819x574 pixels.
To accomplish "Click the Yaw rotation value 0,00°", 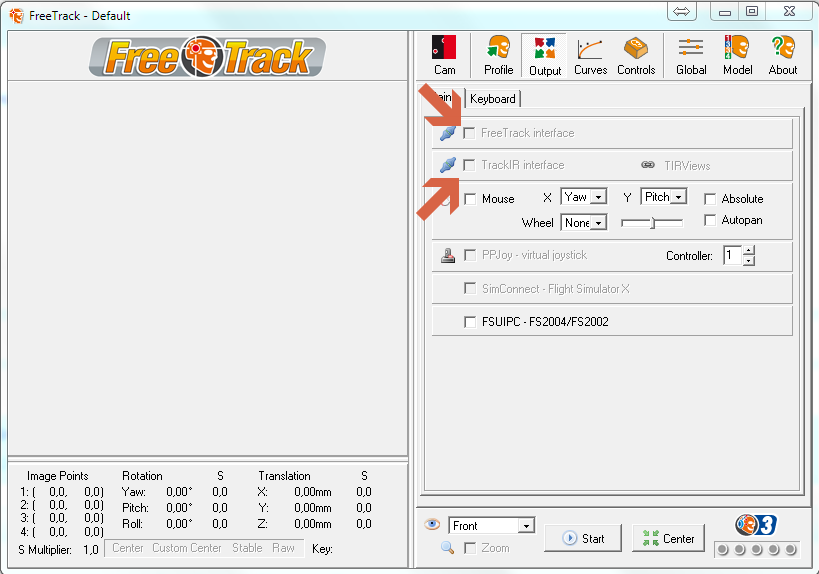I will (179, 492).
